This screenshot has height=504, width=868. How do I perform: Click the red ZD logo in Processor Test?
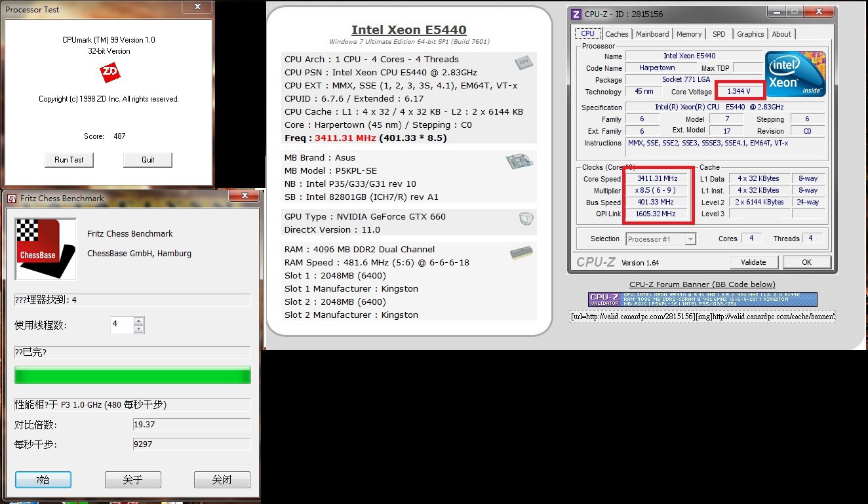(x=110, y=73)
